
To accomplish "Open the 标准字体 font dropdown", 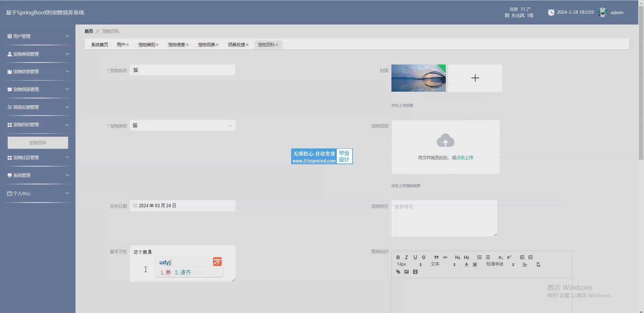I will [500, 265].
